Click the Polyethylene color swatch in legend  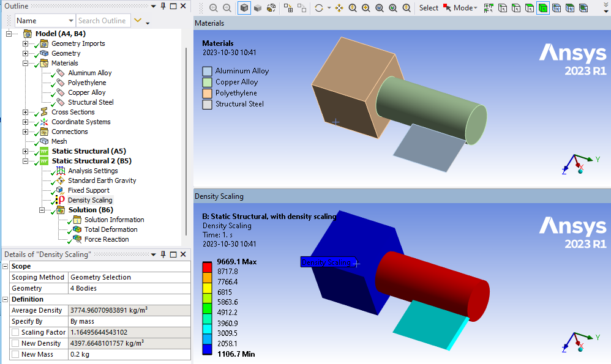click(x=208, y=93)
